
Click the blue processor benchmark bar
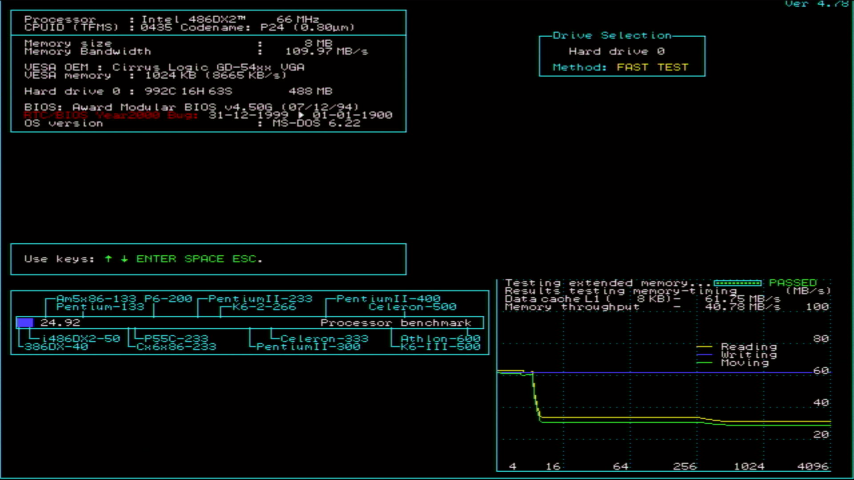[x=25, y=323]
